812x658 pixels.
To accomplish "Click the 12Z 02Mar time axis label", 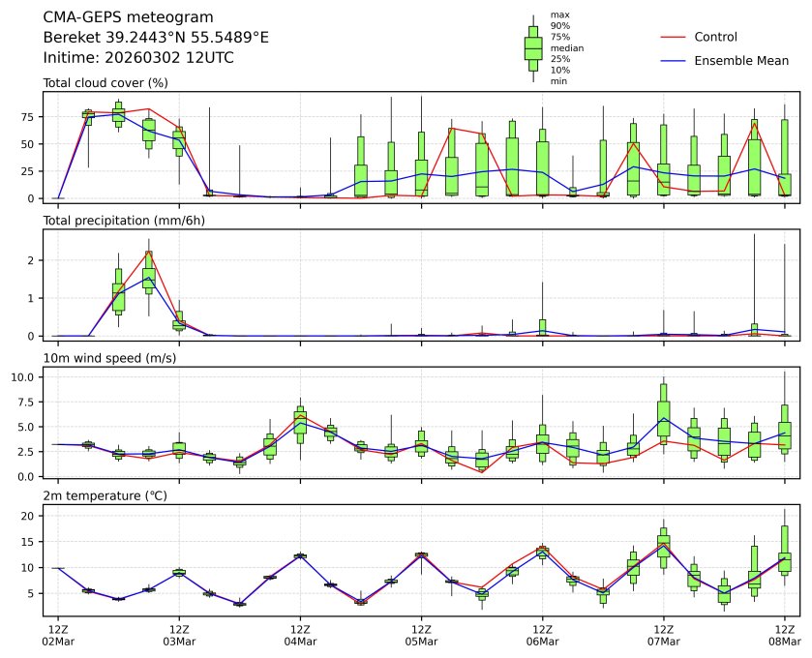I will point(58,636).
